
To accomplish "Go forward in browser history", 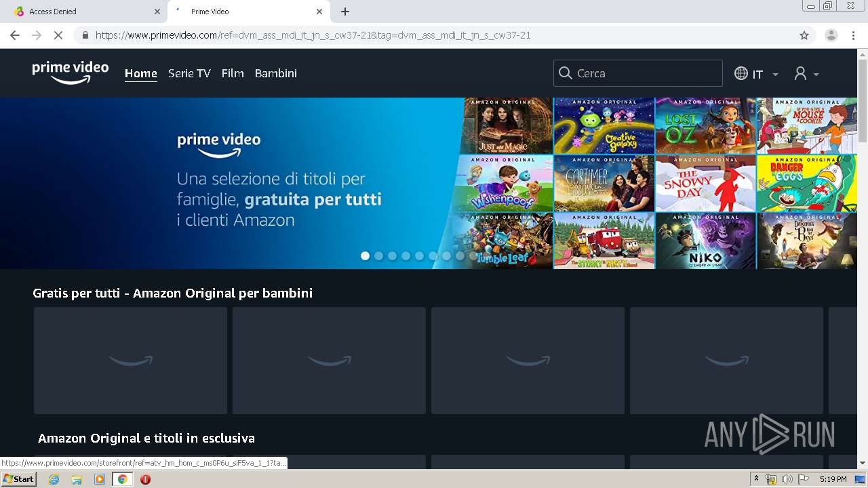I will (37, 35).
